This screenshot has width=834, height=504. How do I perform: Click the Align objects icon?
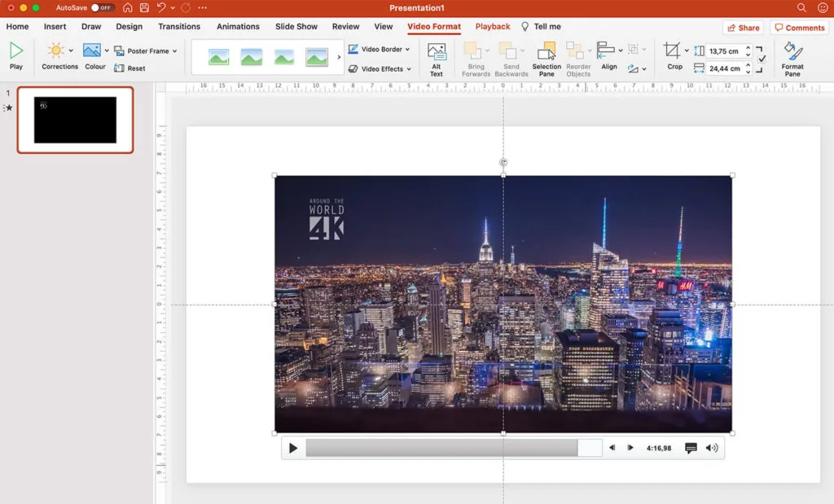(606, 50)
